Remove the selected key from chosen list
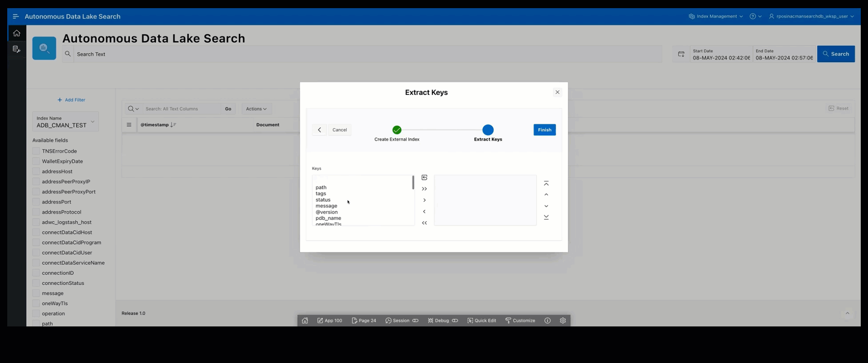The height and width of the screenshot is (363, 868). click(424, 211)
